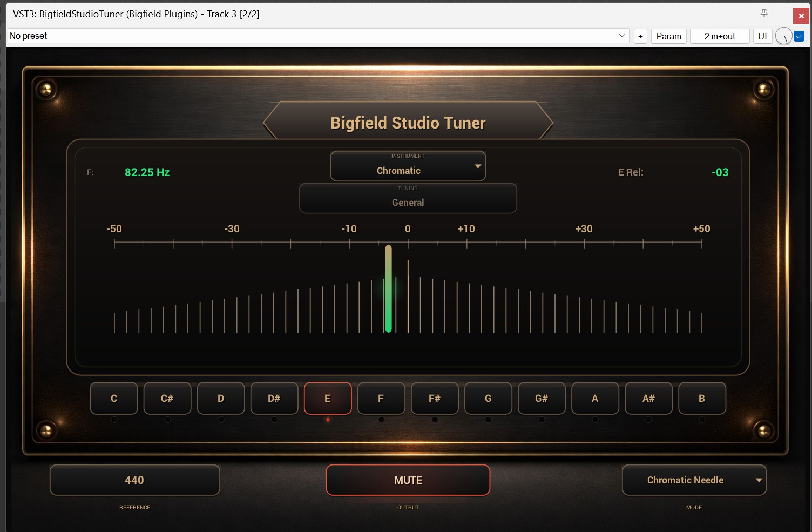The height and width of the screenshot is (532, 812).
Task: Click the 440 reference pitch field
Action: (135, 480)
